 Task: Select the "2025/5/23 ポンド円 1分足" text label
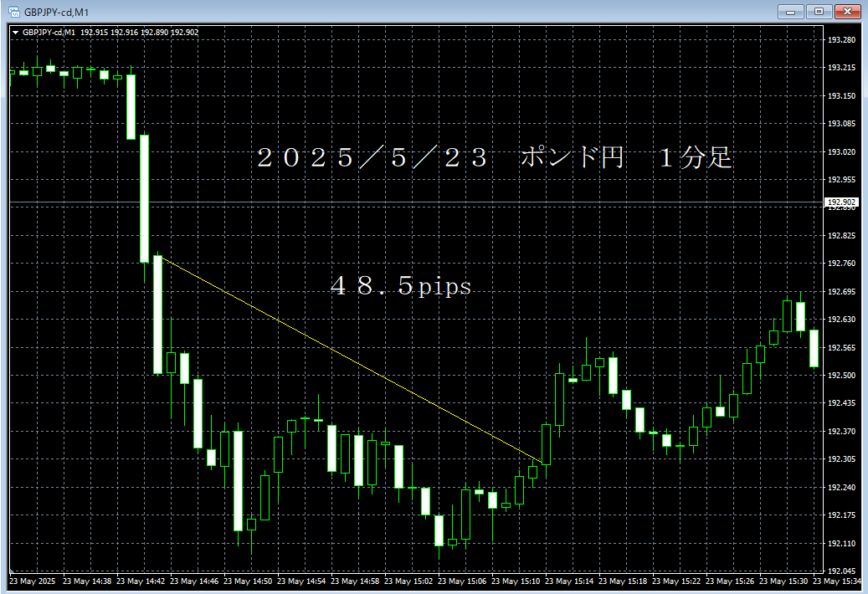pos(495,158)
